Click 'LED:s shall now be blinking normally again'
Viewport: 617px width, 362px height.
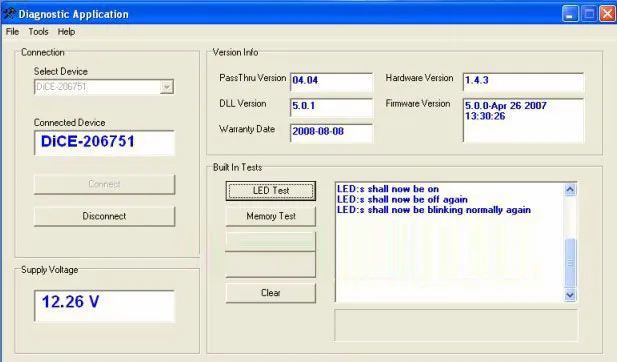click(434, 210)
